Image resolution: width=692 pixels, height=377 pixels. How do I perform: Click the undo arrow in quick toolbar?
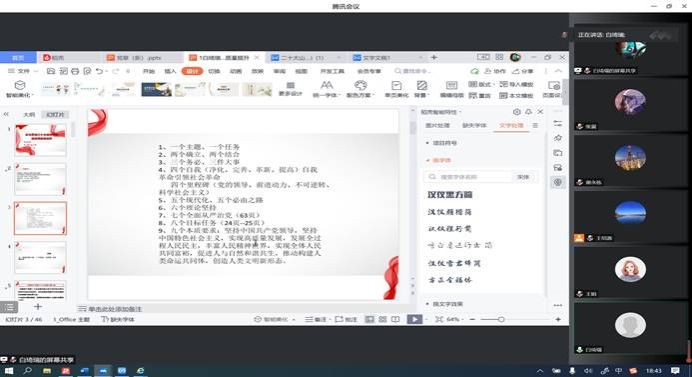99,71
